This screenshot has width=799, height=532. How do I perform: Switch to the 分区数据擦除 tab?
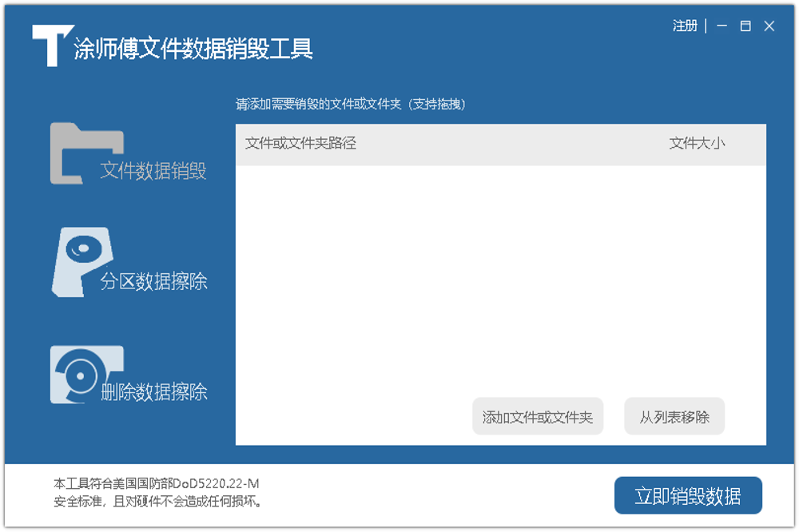coord(153,281)
